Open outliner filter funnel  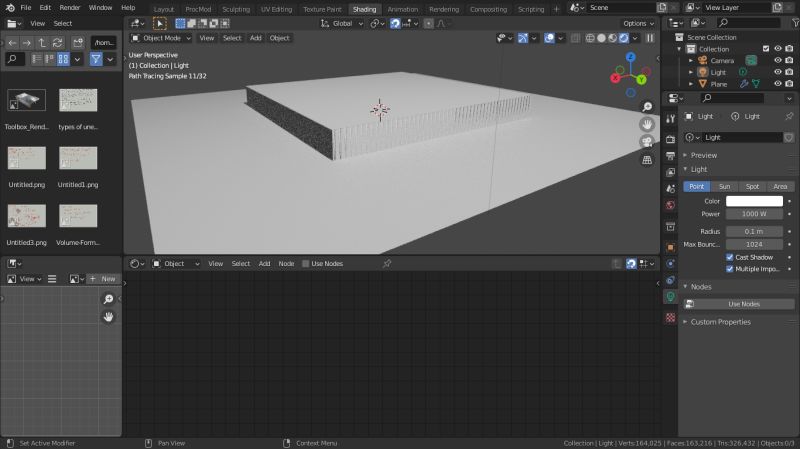[796, 23]
